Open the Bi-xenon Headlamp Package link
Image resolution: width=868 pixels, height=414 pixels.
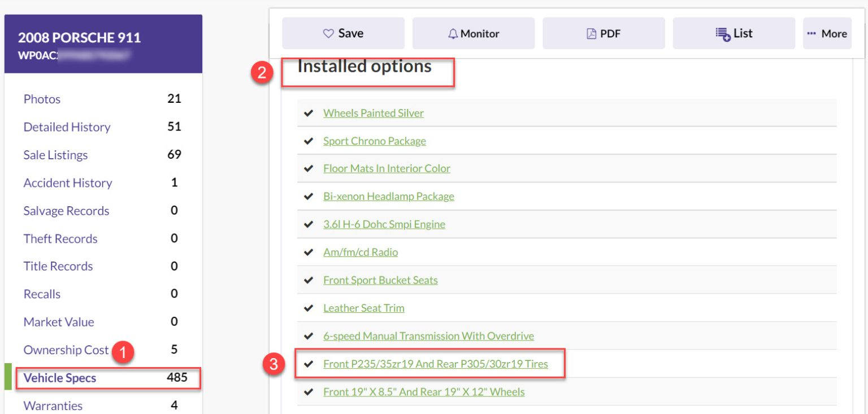pyautogui.click(x=389, y=197)
